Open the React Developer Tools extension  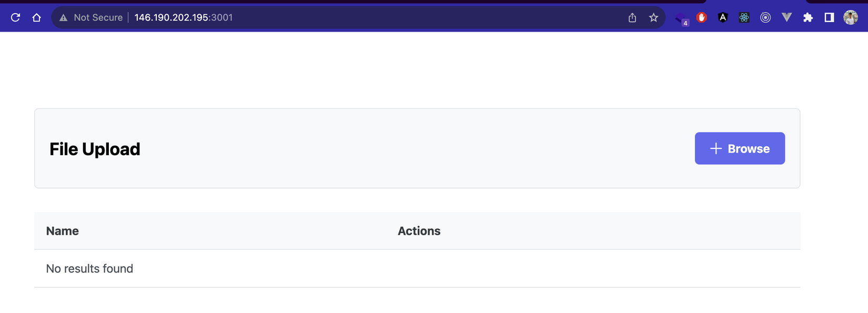(x=744, y=17)
